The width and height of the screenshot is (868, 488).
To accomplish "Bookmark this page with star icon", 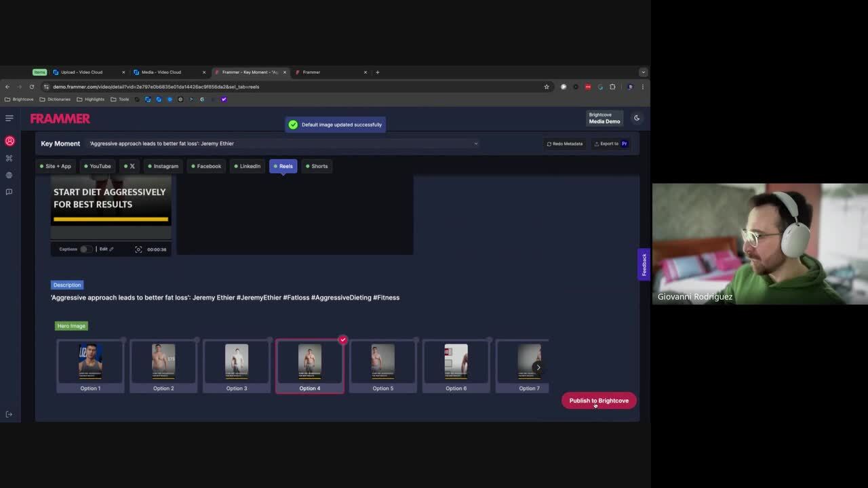I will point(547,87).
